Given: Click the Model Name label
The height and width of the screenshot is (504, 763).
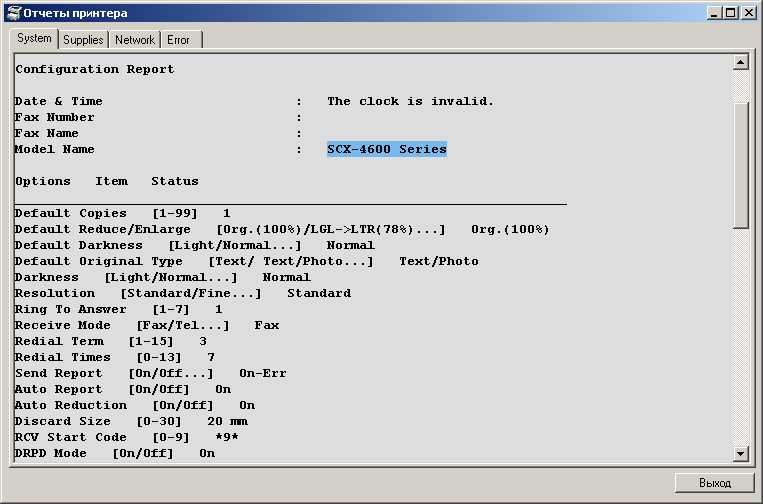Looking at the screenshot, I should (x=54, y=149).
